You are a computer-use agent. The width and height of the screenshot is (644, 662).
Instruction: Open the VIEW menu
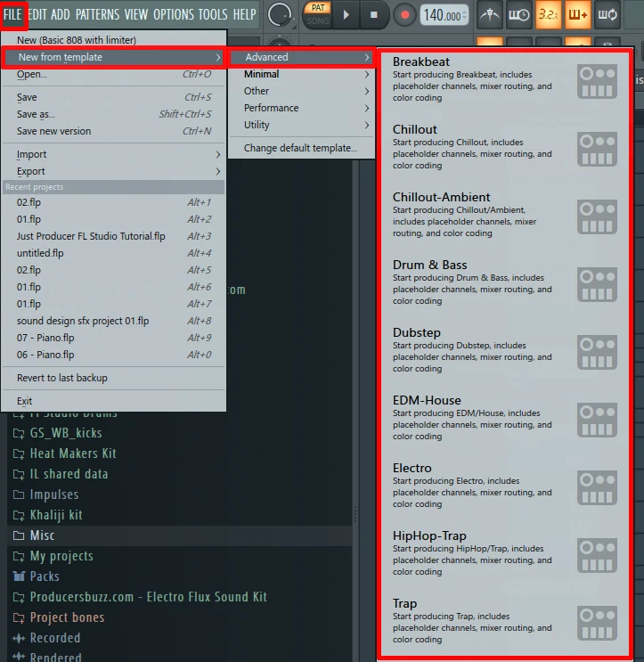click(x=136, y=15)
